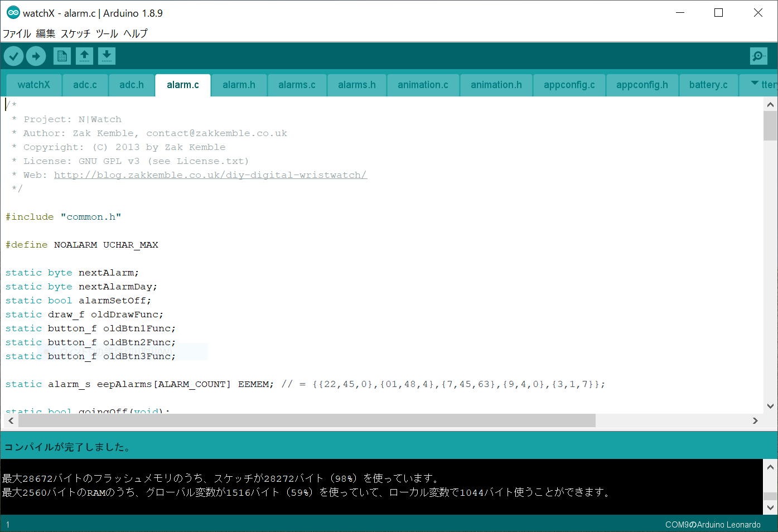Click the RAM usage console line
Viewport: 778px width, 532px height.
tap(307, 492)
